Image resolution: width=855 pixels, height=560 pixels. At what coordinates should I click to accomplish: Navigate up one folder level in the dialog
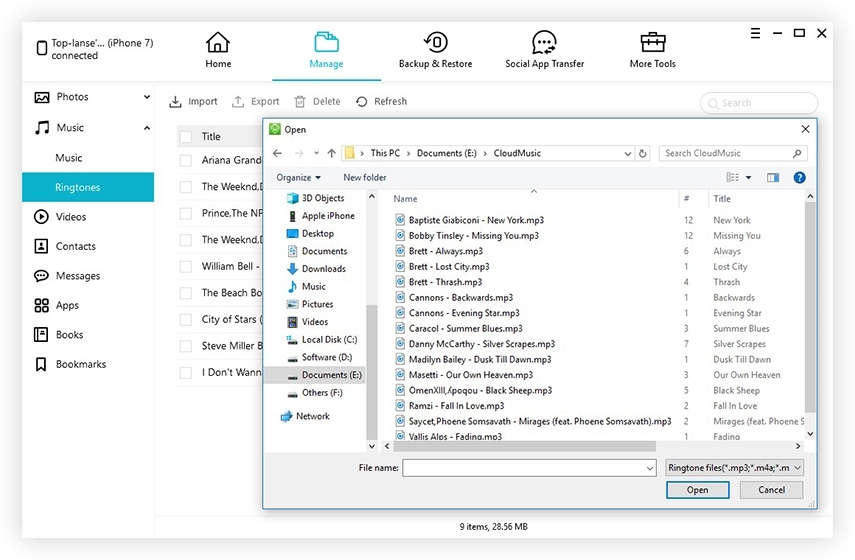tap(331, 154)
